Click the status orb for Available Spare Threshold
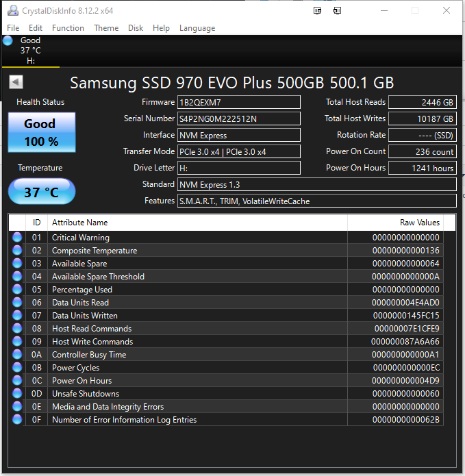 17,277
